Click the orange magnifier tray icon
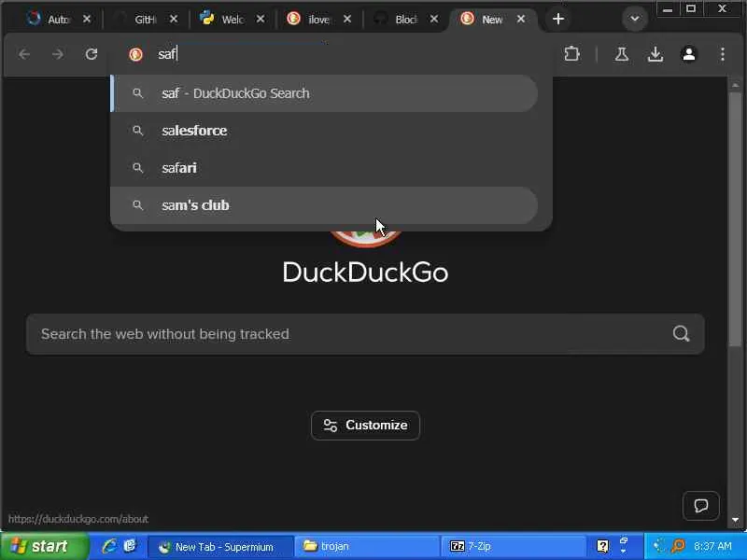Screen dimensions: 747x560 click(678, 546)
